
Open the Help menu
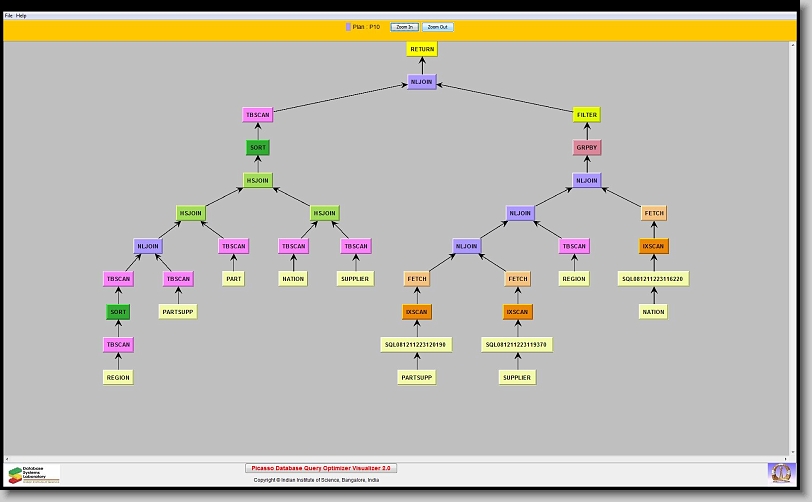click(x=22, y=16)
